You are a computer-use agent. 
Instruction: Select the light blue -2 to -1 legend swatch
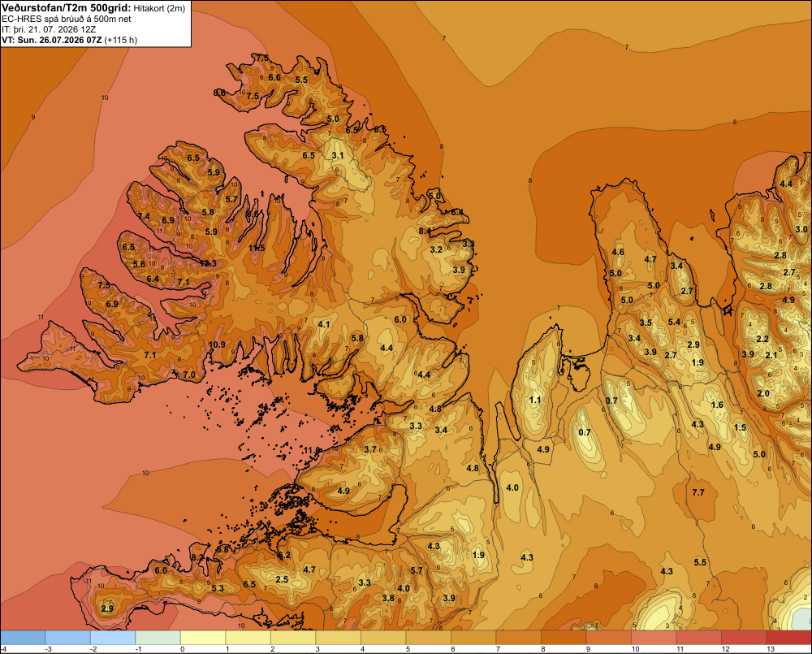click(x=113, y=638)
